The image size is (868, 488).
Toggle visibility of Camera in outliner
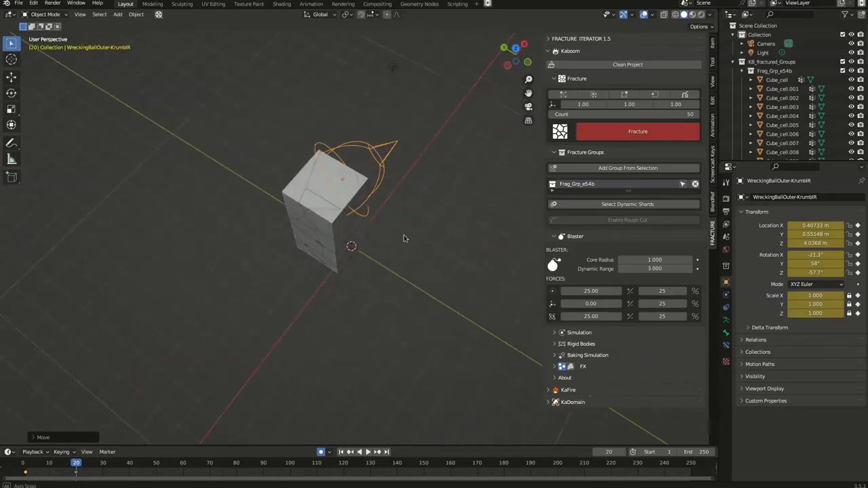coord(851,43)
